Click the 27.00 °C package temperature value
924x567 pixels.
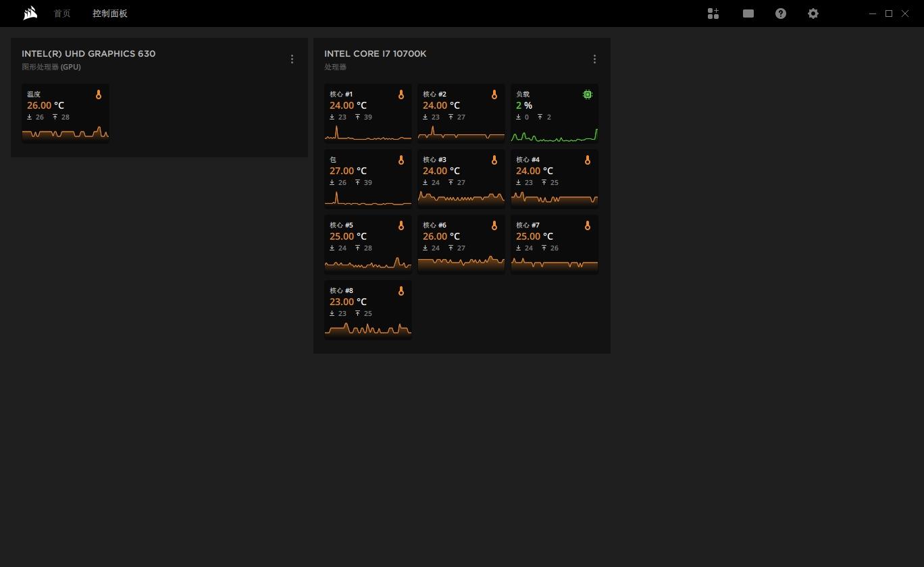pyautogui.click(x=348, y=171)
